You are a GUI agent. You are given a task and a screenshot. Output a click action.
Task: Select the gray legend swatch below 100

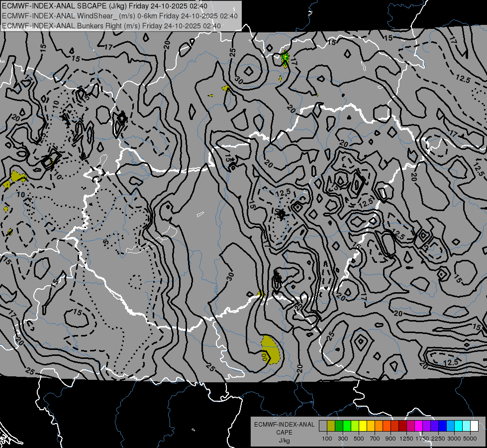tap(323, 426)
